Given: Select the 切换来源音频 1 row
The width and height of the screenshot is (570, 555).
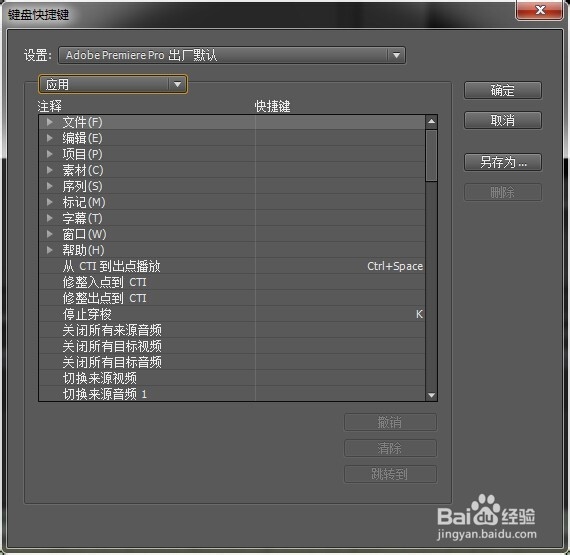Looking at the screenshot, I should pyautogui.click(x=232, y=394).
